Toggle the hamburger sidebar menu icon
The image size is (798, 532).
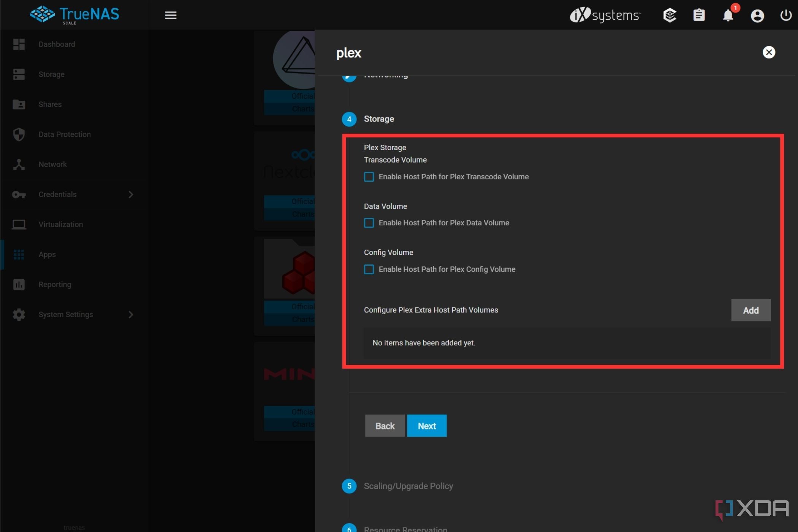click(x=171, y=15)
